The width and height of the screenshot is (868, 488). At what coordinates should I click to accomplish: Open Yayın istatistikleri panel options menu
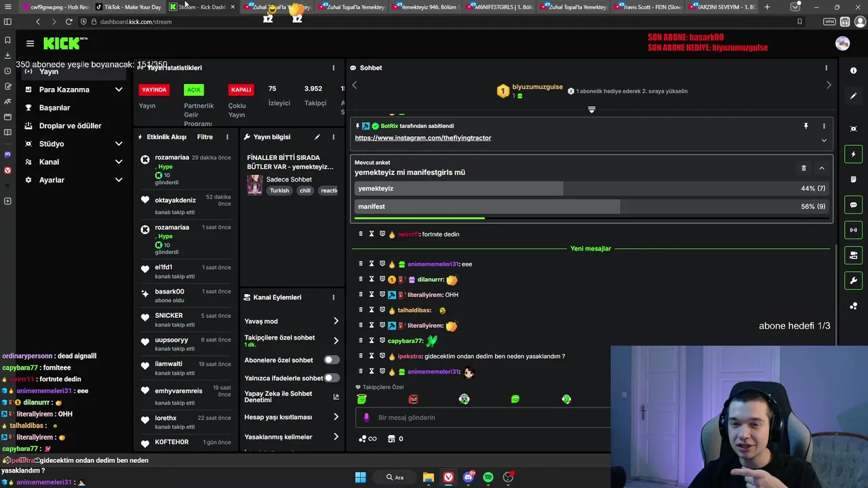tap(333, 68)
